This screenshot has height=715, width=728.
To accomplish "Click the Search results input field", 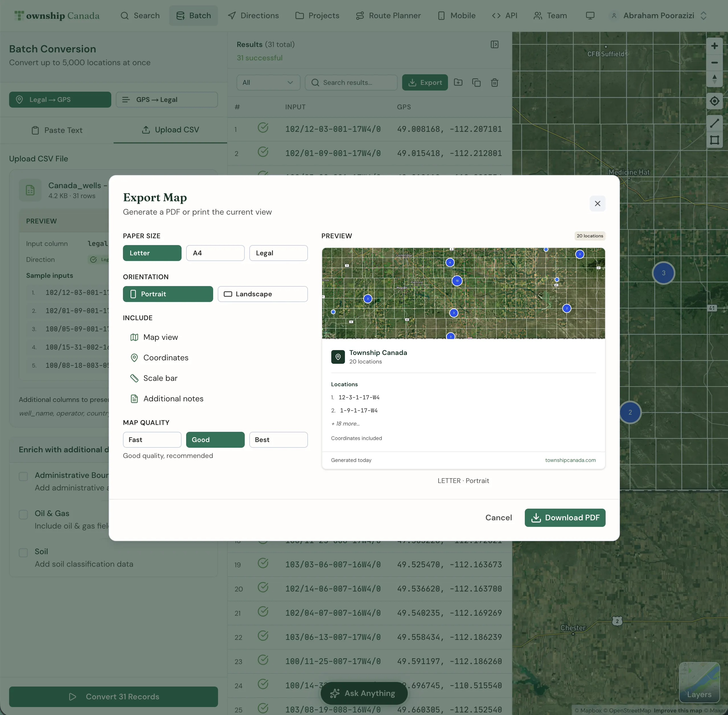I will click(x=351, y=83).
